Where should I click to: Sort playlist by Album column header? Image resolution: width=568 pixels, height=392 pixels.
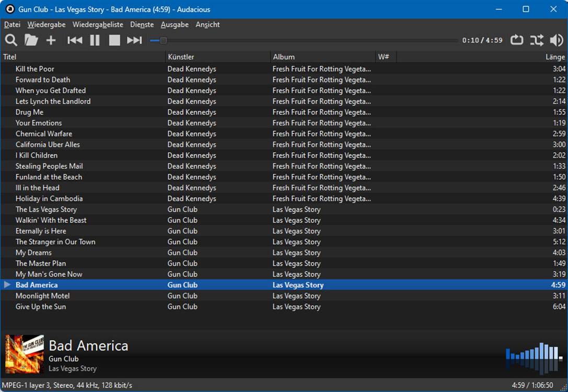click(323, 57)
